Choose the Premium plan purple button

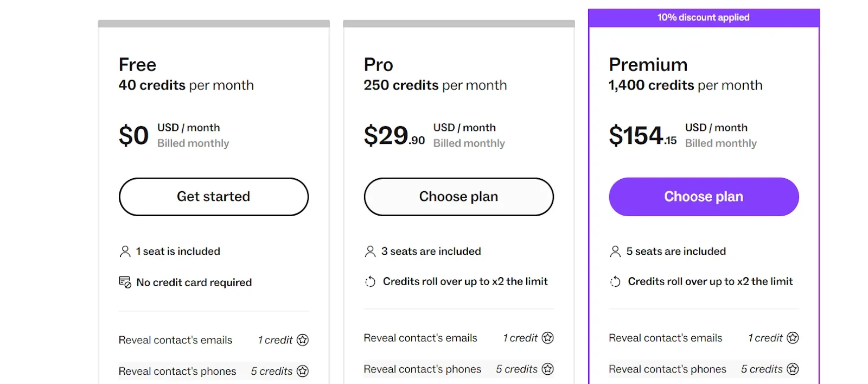point(704,197)
